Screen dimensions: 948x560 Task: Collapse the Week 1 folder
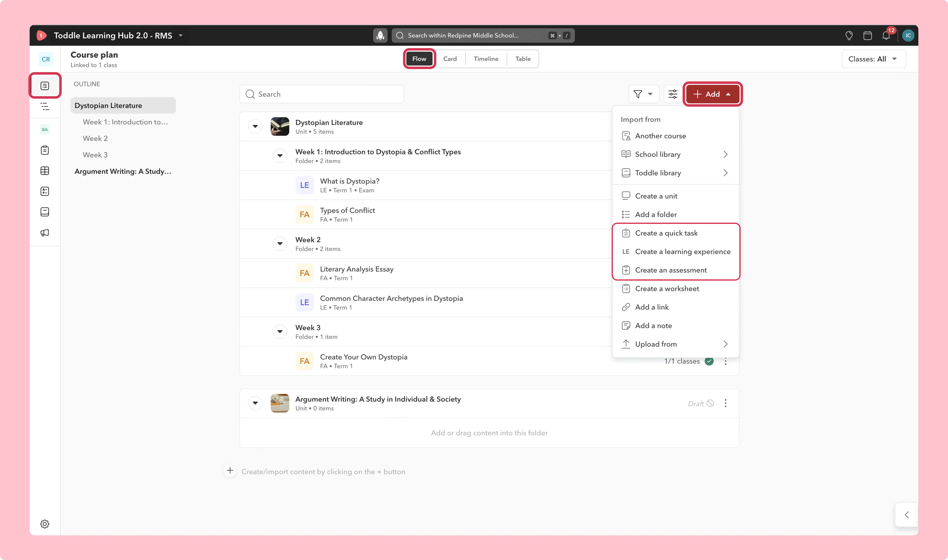click(280, 156)
